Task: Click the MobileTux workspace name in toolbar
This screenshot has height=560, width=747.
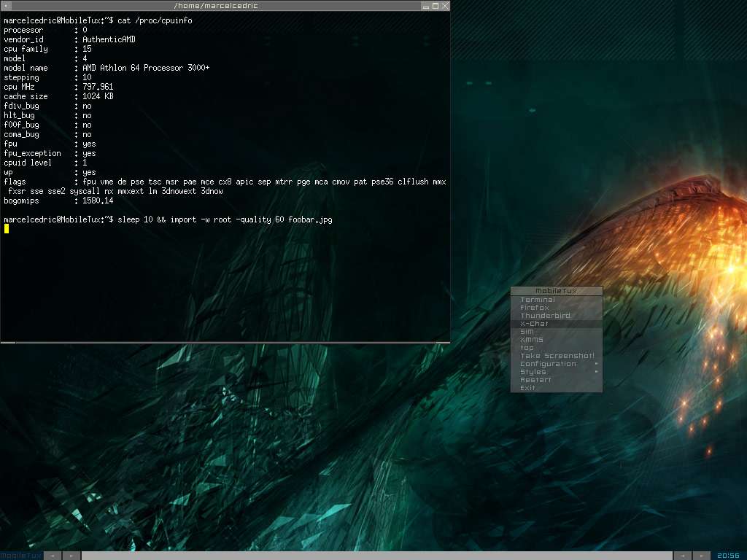Action: [21, 556]
